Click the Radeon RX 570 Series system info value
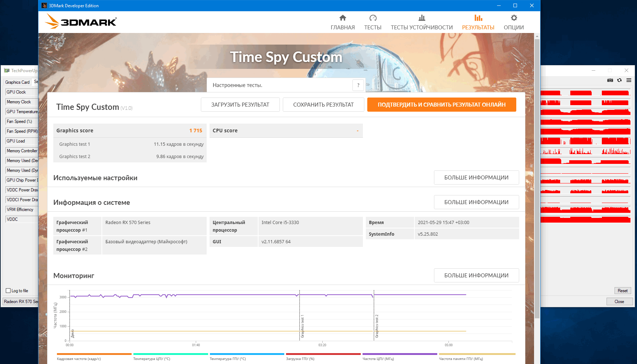The width and height of the screenshot is (637, 364). [x=128, y=223]
